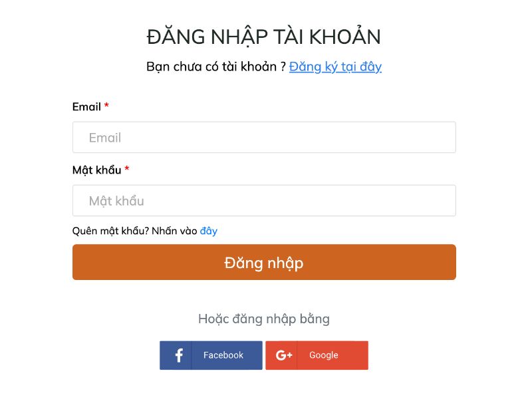Click the red asterisk beside Mật khẩu label
Screen dimensions: 532x417
(x=126, y=170)
